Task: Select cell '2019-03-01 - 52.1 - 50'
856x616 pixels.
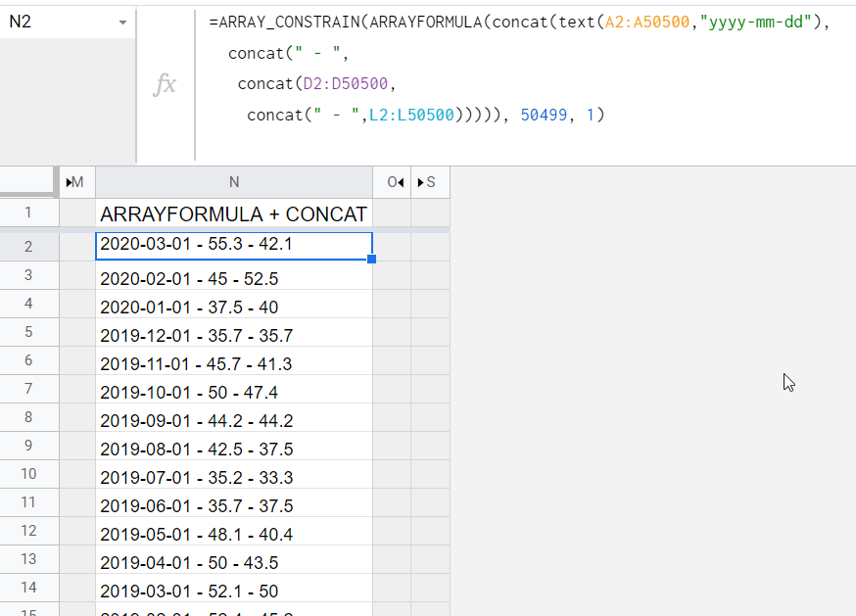Action: click(x=234, y=589)
